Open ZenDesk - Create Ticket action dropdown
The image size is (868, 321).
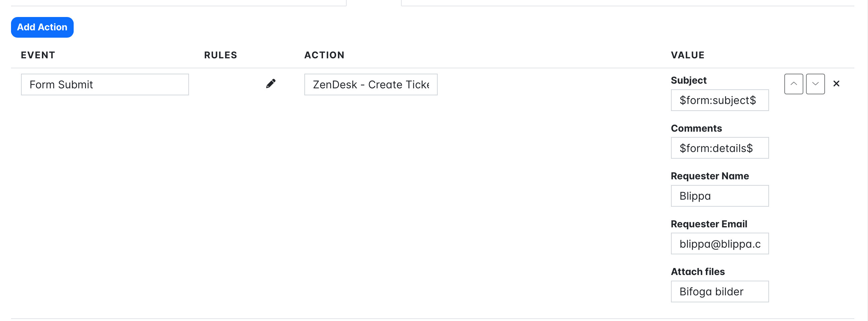click(370, 85)
